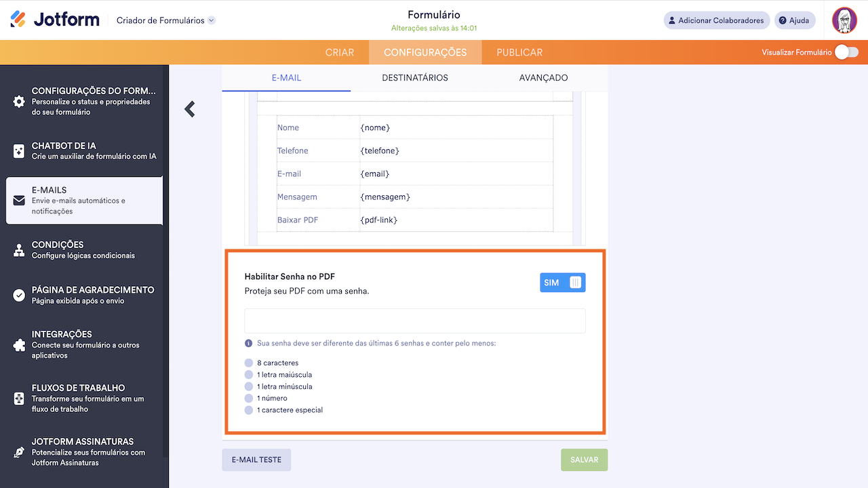
Task: Click the Jotform logo icon
Action: [18, 20]
